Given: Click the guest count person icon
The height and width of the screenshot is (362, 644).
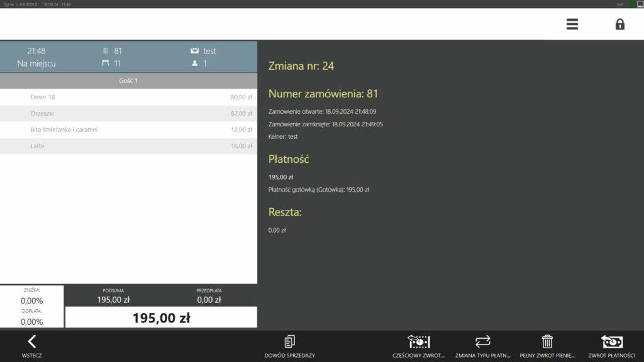Looking at the screenshot, I should tap(194, 63).
